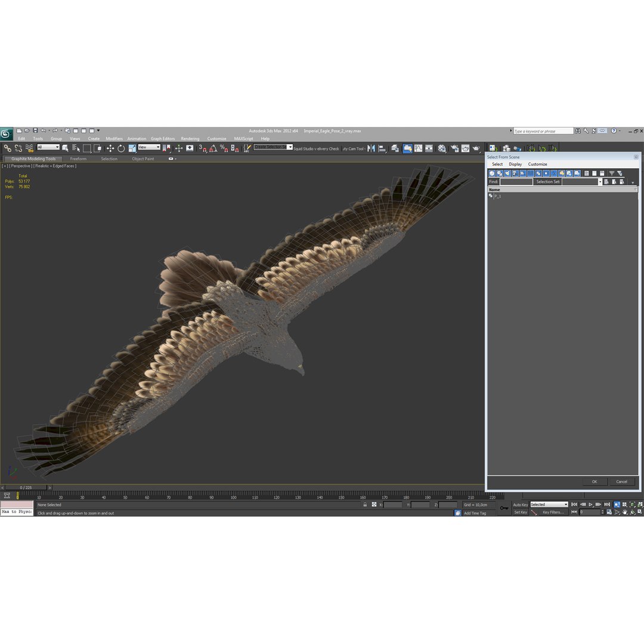
Task: Expand the quick access toolbar arrow
Action: coord(98,131)
